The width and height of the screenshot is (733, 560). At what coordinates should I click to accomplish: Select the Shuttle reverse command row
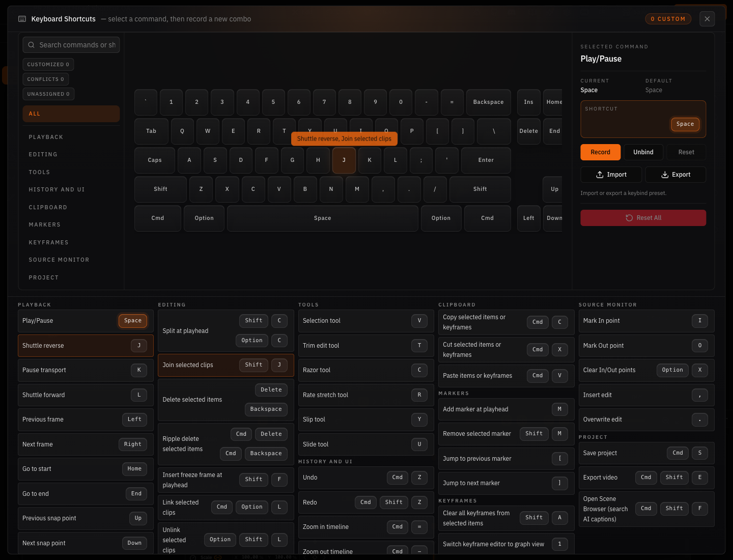pyautogui.click(x=86, y=346)
